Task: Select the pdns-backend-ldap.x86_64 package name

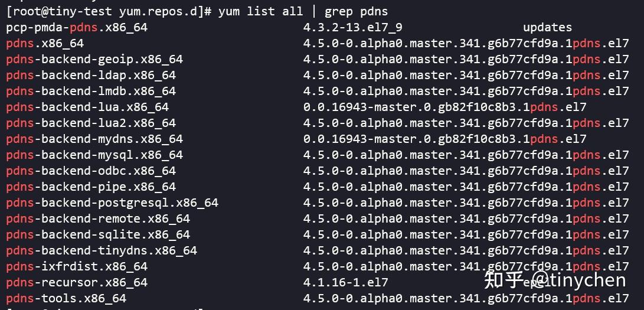Action: (91, 76)
